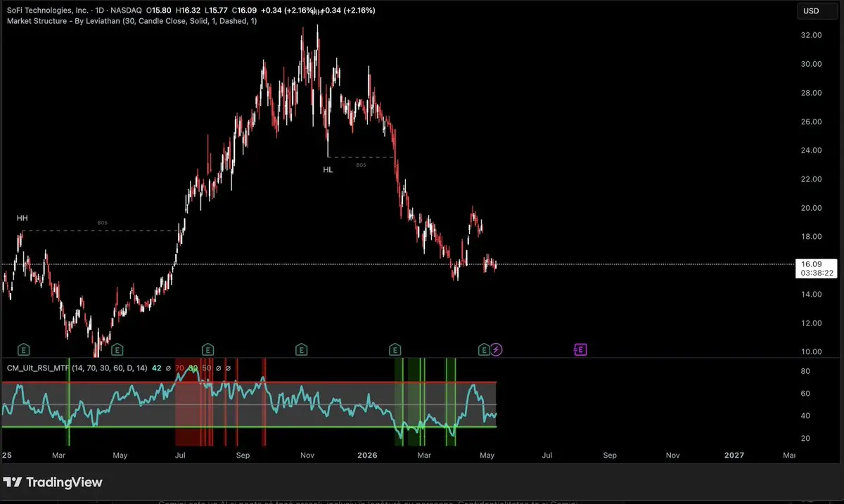Click the 14.00 price axis label
The height and width of the screenshot is (504, 844).
(812, 294)
